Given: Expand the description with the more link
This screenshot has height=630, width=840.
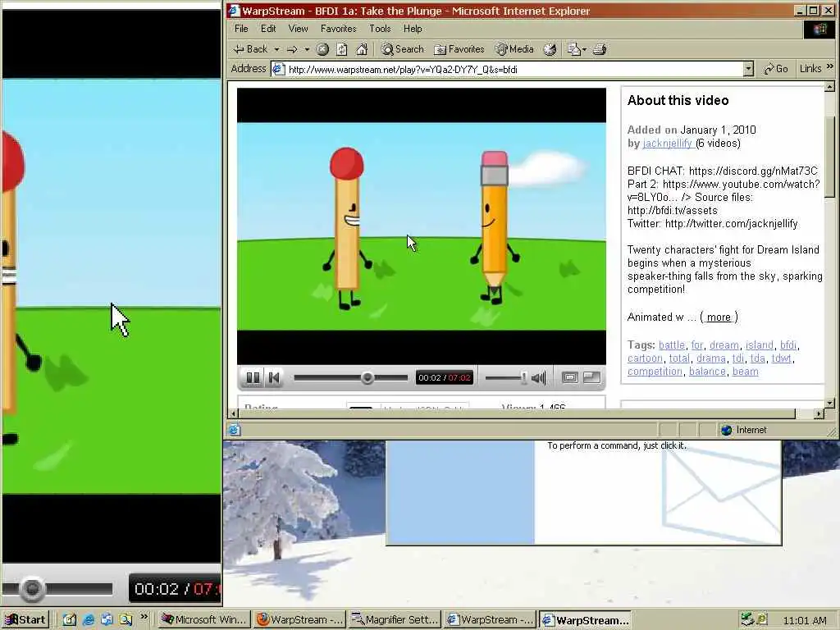Looking at the screenshot, I should point(719,317).
